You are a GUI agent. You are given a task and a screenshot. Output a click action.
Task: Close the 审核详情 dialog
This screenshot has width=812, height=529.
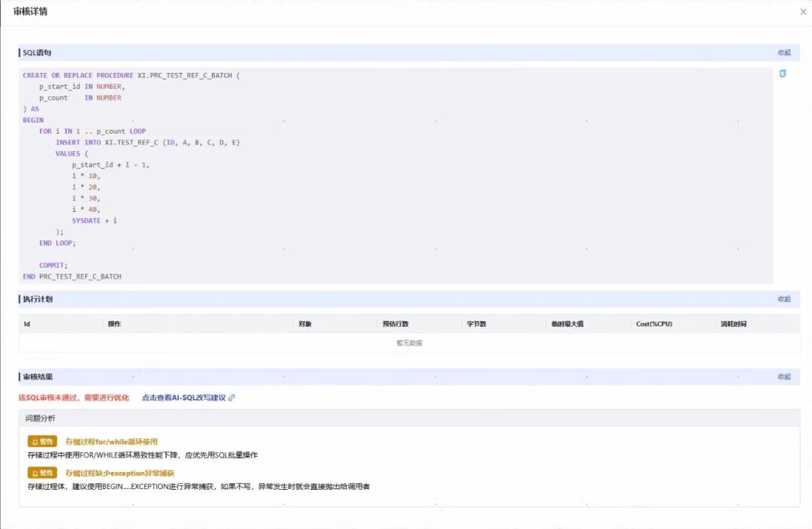click(803, 11)
